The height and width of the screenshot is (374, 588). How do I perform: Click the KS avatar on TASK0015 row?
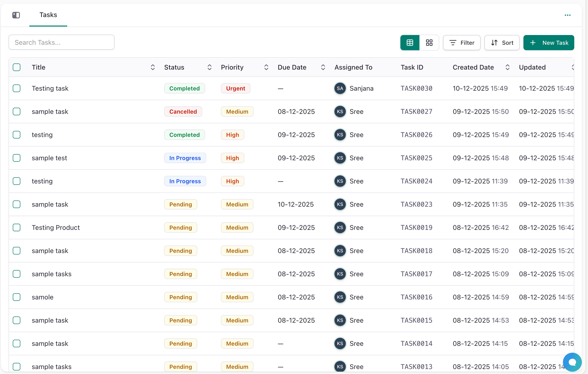340,321
